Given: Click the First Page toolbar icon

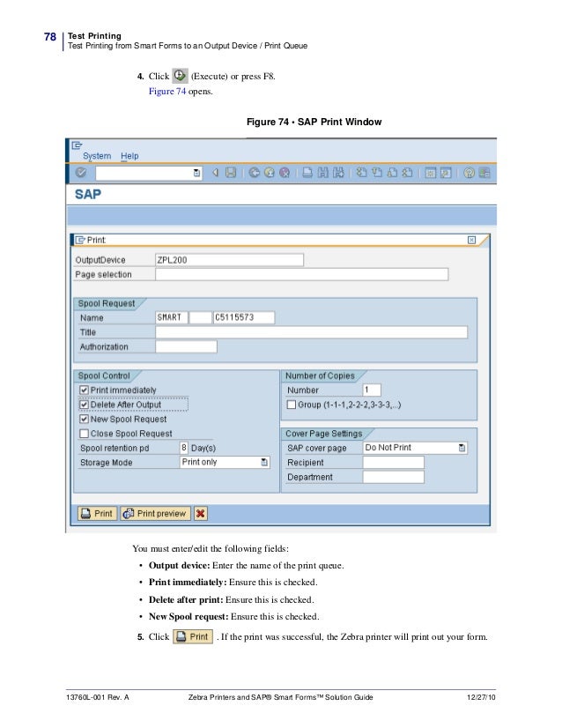Looking at the screenshot, I should point(361,173).
